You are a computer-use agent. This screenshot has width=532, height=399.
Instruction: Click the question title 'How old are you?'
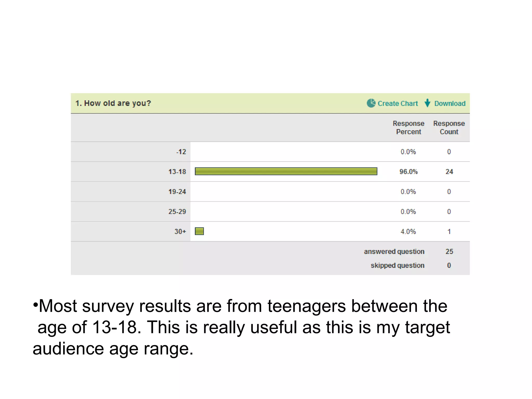tap(113, 103)
